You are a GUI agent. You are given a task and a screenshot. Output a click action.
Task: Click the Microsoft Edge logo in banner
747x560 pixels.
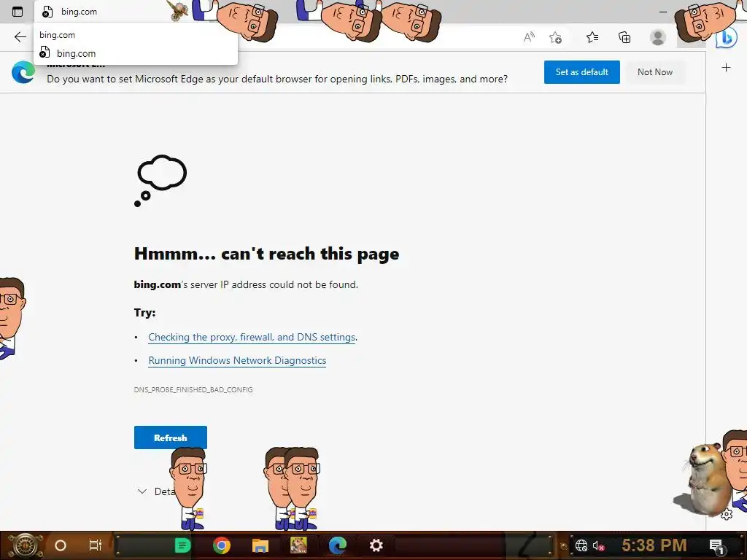pyautogui.click(x=23, y=72)
